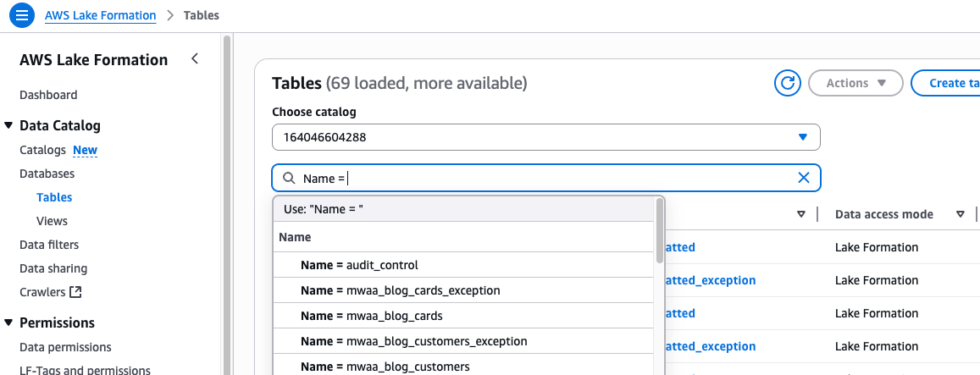The height and width of the screenshot is (375, 980).
Task: Open the Actions dropdown button
Action: point(855,83)
